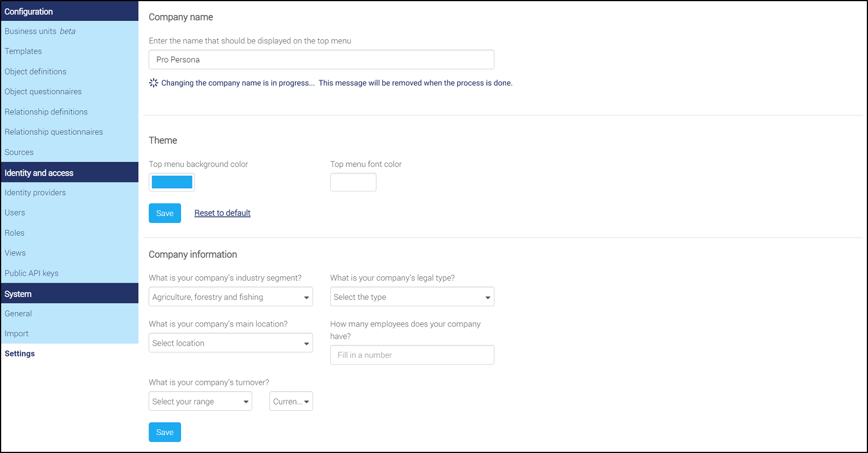Open the currency dropdown

pyautogui.click(x=291, y=402)
